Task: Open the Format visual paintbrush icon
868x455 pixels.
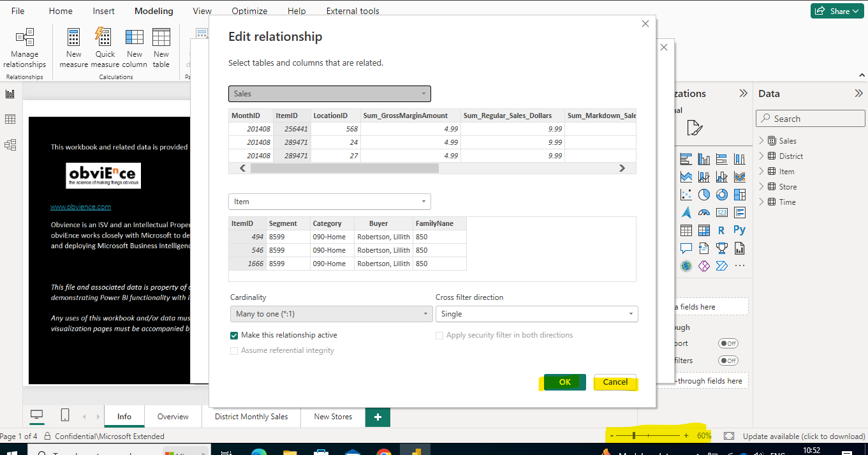Action: pos(695,128)
